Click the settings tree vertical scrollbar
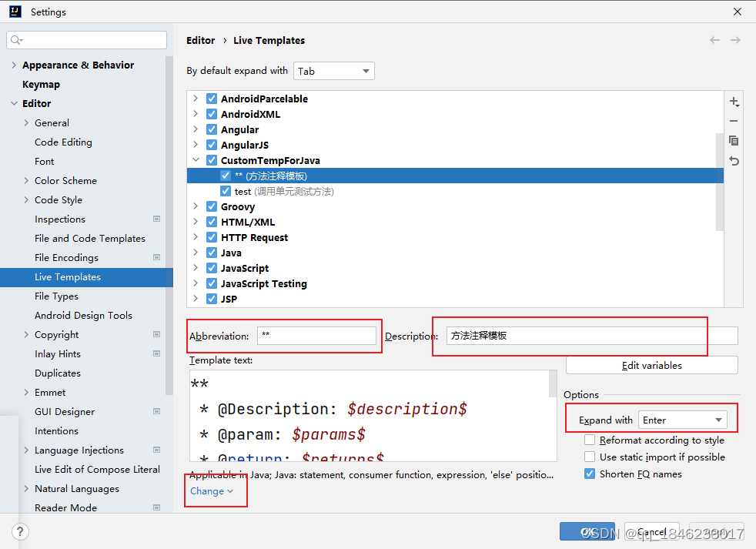This screenshot has width=756, height=549. coord(169,226)
